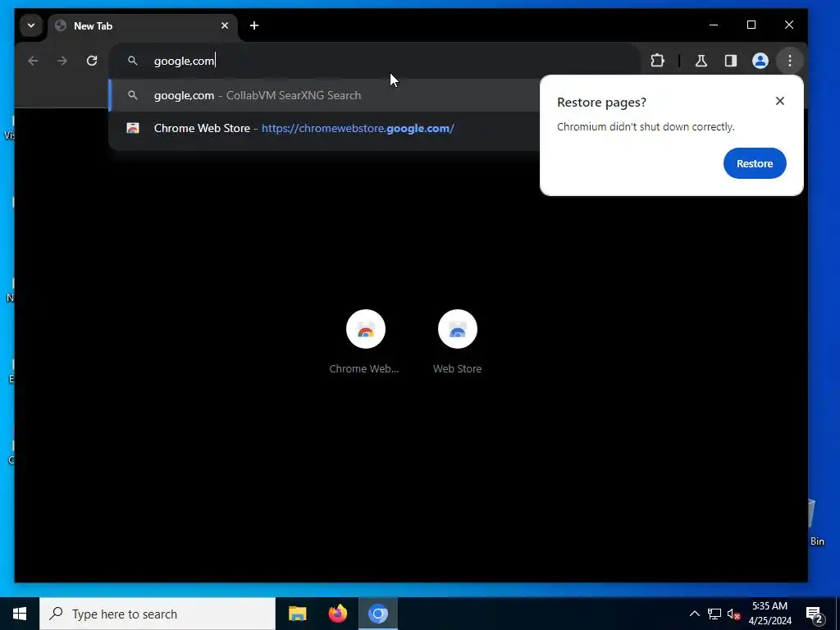This screenshot has height=630, width=840.
Task: Open the notification center icon
Action: (x=815, y=614)
